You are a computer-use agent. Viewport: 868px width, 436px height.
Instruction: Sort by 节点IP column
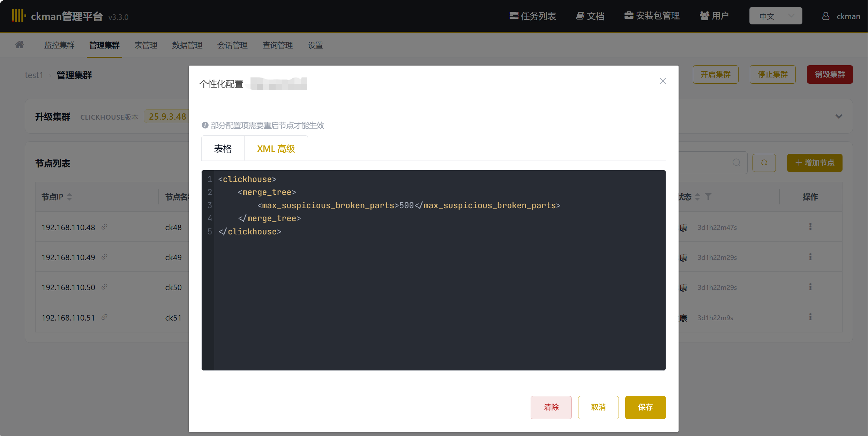click(69, 197)
